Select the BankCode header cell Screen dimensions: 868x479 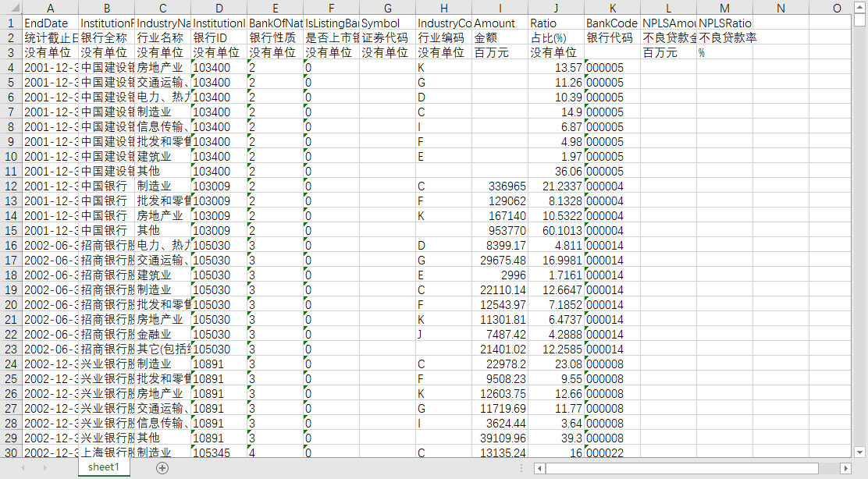(x=612, y=23)
